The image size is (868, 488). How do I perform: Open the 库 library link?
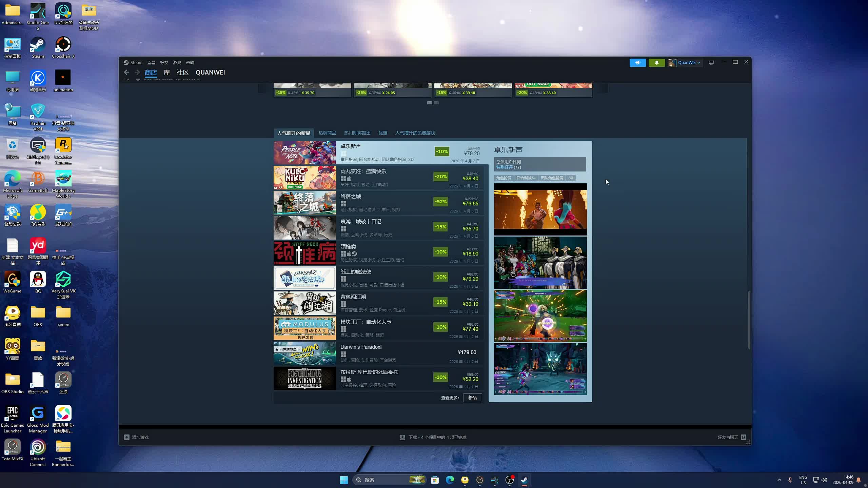point(166,72)
